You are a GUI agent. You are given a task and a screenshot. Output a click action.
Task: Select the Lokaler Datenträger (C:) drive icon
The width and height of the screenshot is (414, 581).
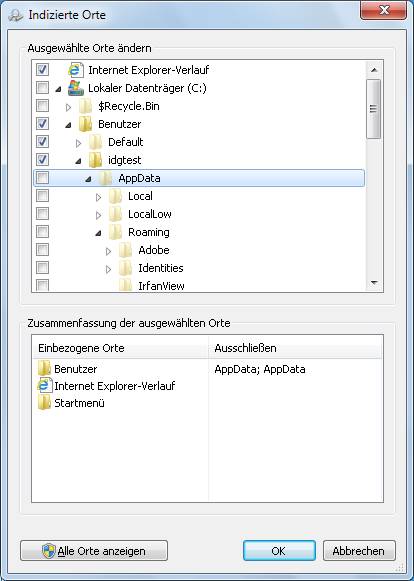pos(76,88)
